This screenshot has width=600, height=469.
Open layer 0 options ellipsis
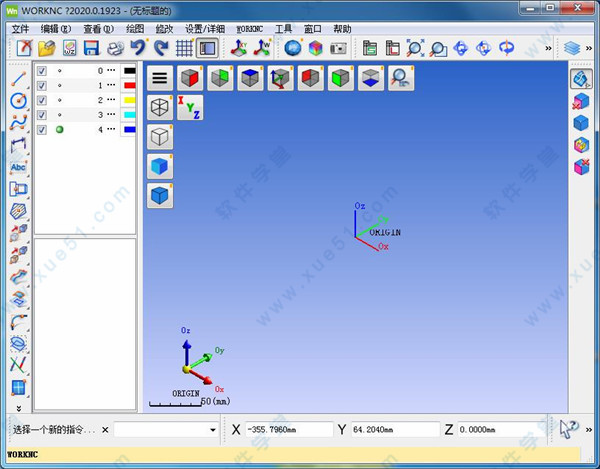tap(111, 70)
